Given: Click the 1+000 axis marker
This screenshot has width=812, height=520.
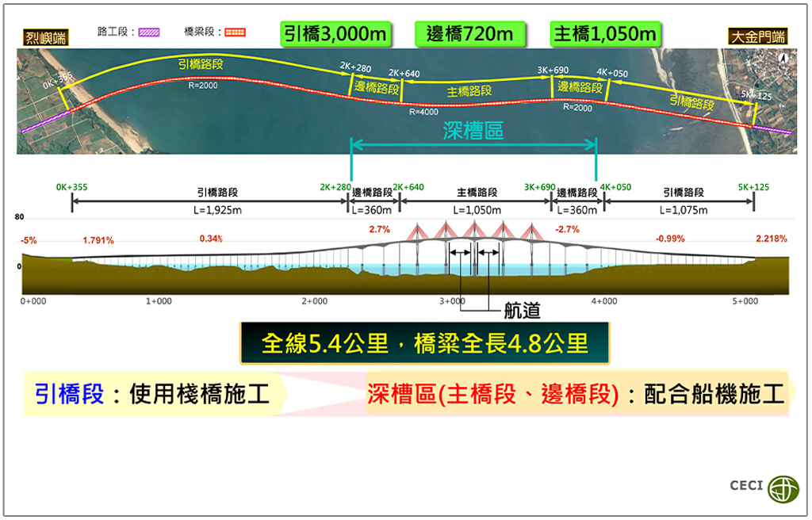Looking at the screenshot, I should (x=159, y=301).
